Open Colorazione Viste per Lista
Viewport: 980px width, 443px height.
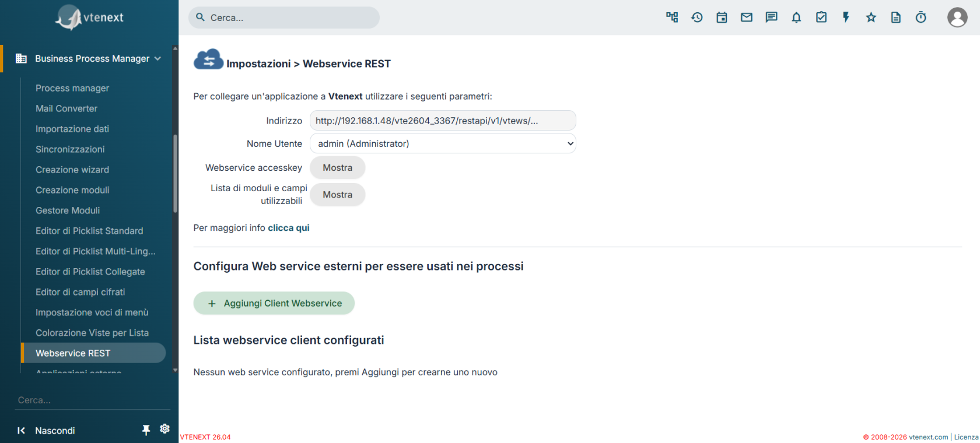pos(92,333)
